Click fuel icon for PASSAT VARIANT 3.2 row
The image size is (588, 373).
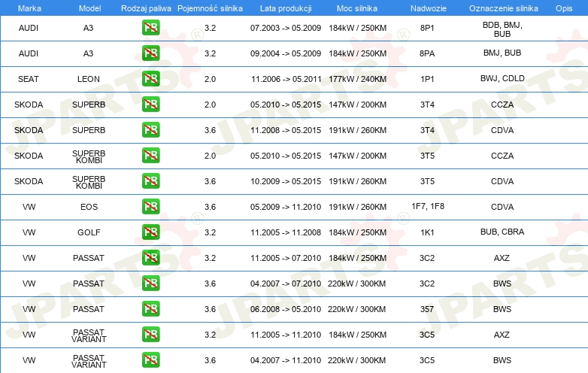coord(150,335)
